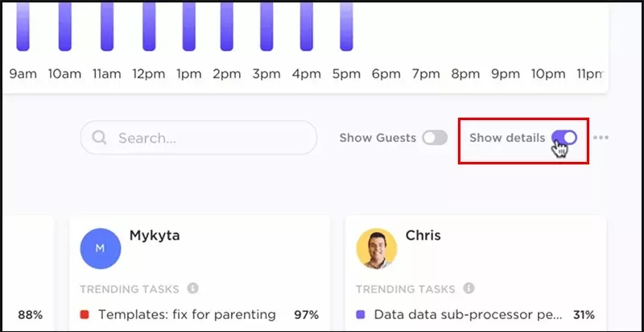Turn off the Show details toggle

[x=564, y=138]
